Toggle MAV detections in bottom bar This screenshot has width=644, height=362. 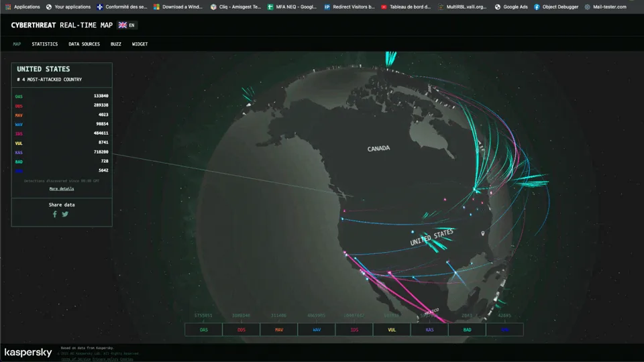tap(279, 330)
